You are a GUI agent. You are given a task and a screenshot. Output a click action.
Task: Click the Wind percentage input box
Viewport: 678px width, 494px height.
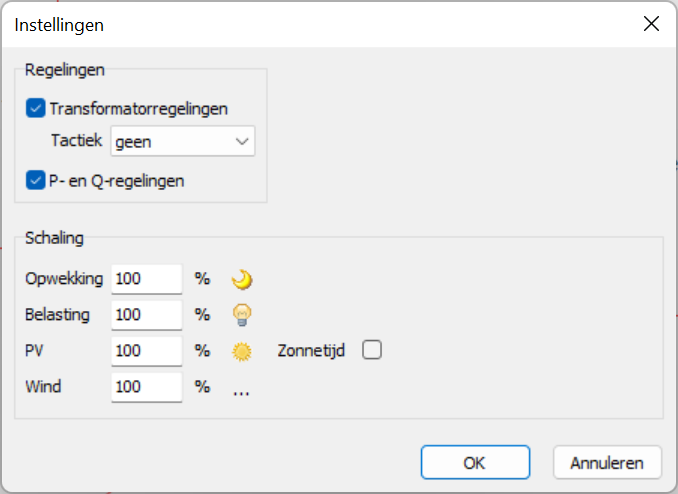click(x=146, y=387)
